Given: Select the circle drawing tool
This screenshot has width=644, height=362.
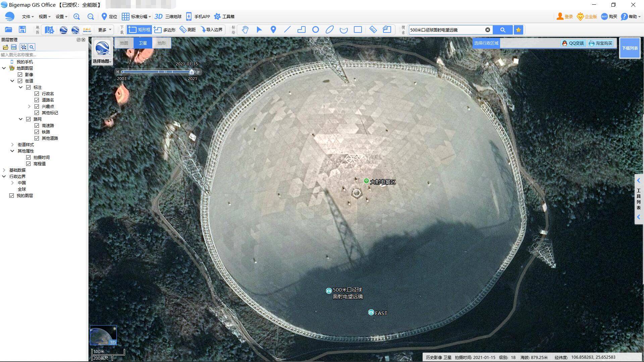Looking at the screenshot, I should coord(315,30).
